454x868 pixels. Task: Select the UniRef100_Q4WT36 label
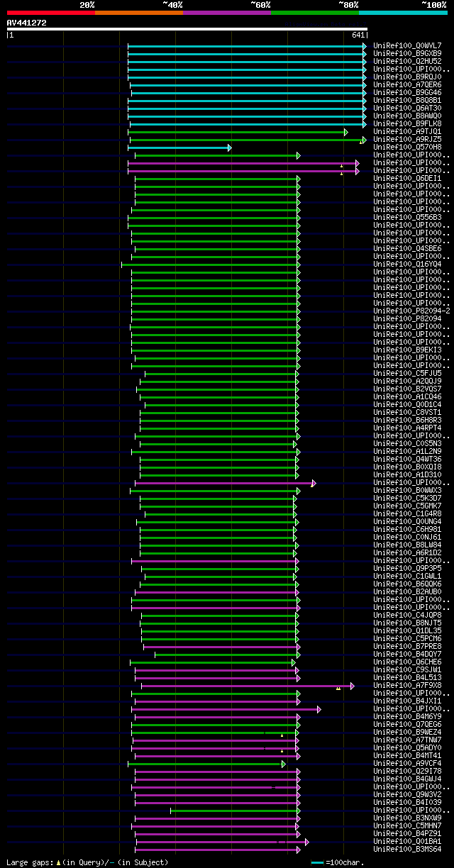407,459
